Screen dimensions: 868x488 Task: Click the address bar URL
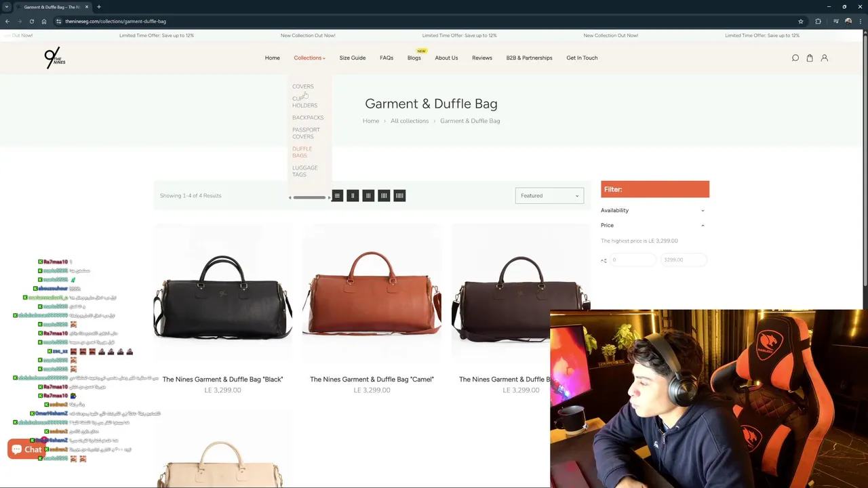[x=115, y=21]
